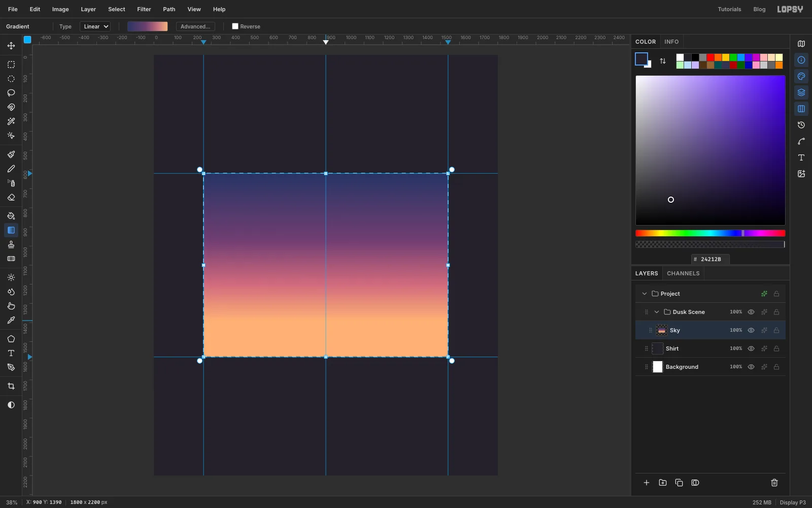Click the Advanced... button
The image size is (812, 508).
pos(195,26)
